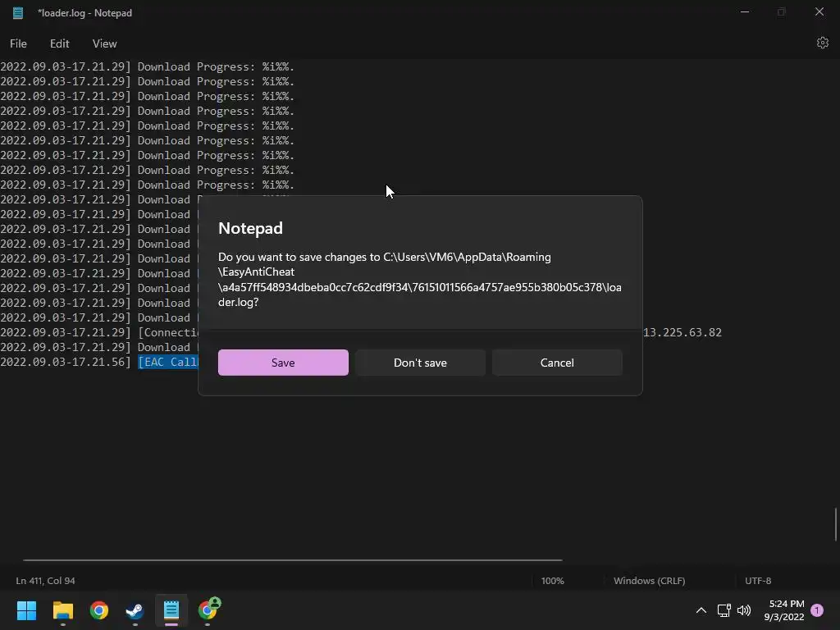Open File Explorer from taskbar

click(62, 610)
